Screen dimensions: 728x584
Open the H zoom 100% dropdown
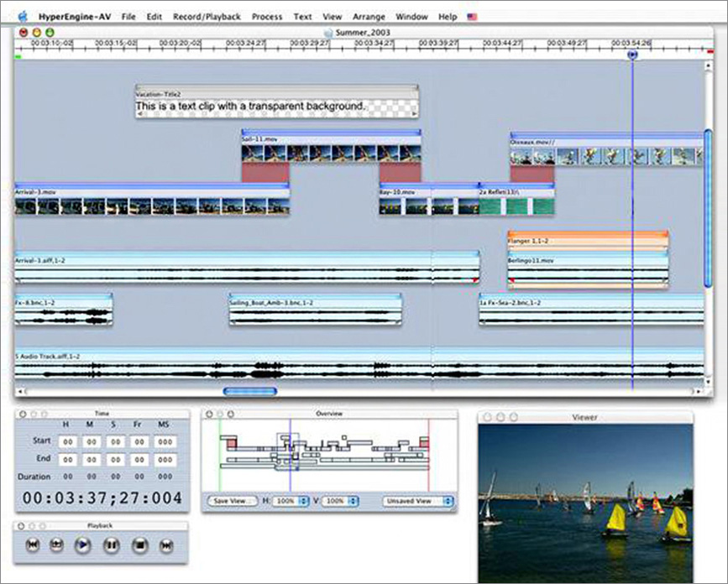pos(291,501)
